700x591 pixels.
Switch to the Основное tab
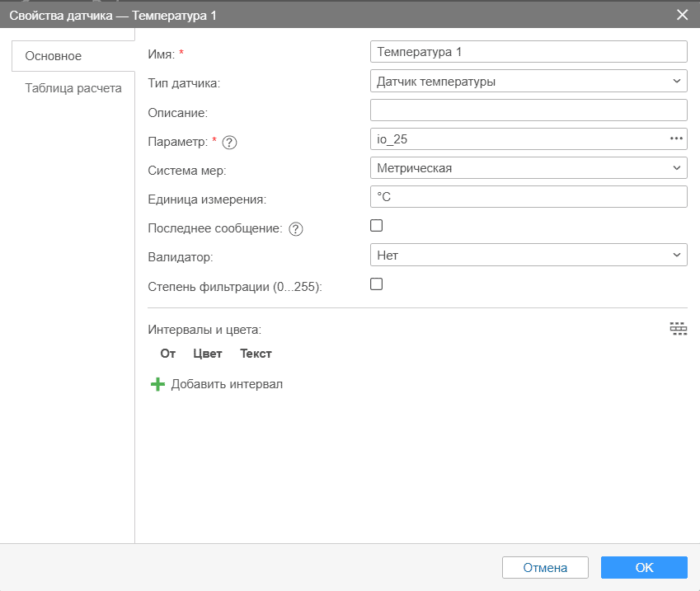pyautogui.click(x=73, y=56)
